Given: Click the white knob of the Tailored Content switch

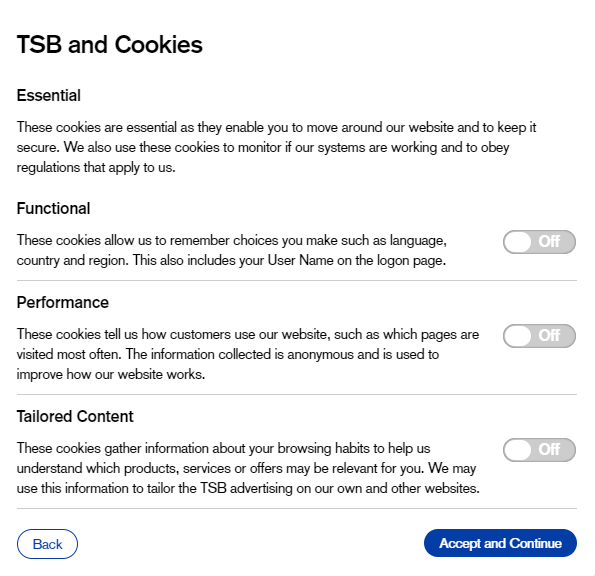Looking at the screenshot, I should pos(518,450).
